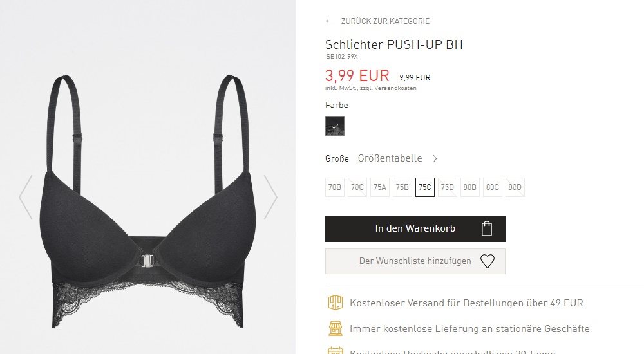Click the main product image
The width and height of the screenshot is (644, 354).
tap(148, 201)
